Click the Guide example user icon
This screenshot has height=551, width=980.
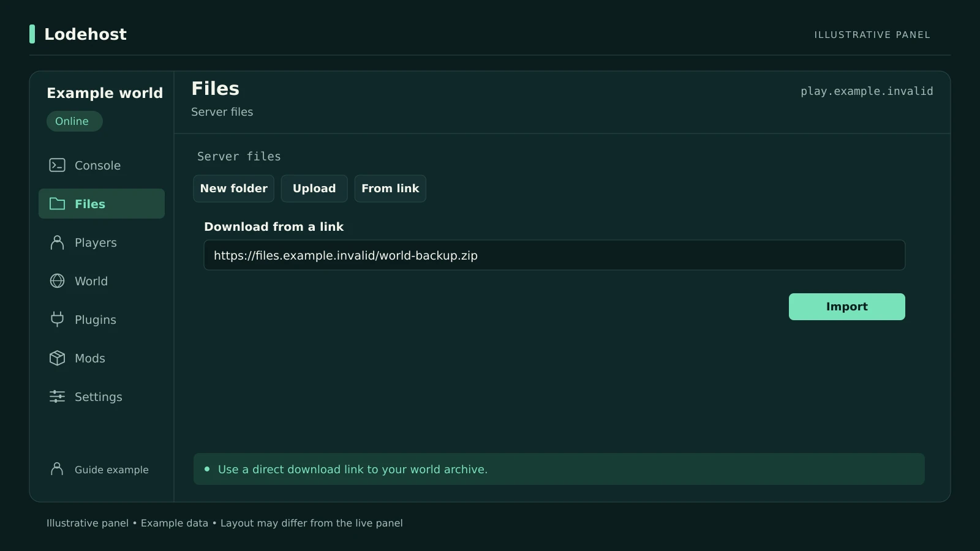pos(57,469)
